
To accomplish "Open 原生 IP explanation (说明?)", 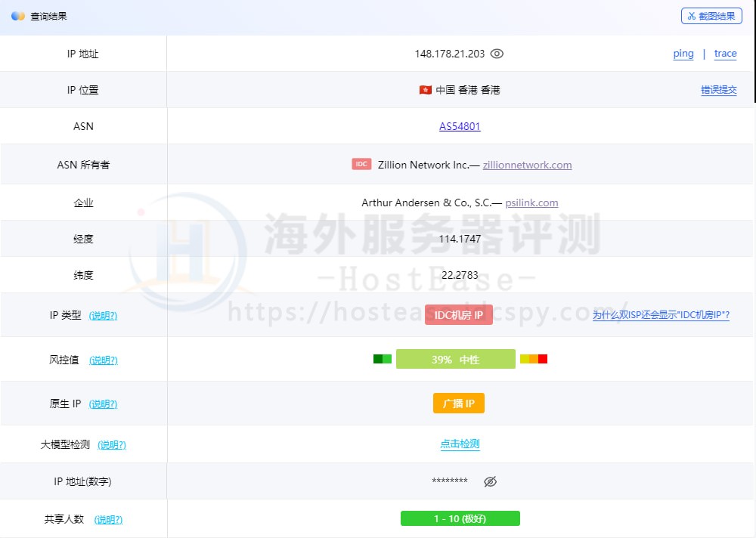I will pos(104,404).
